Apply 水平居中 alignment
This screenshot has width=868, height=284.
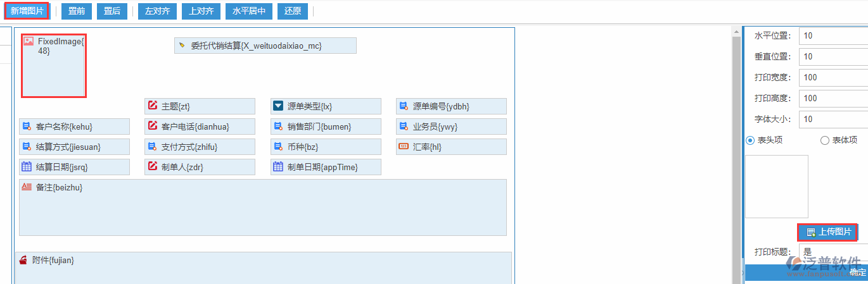pyautogui.click(x=249, y=11)
